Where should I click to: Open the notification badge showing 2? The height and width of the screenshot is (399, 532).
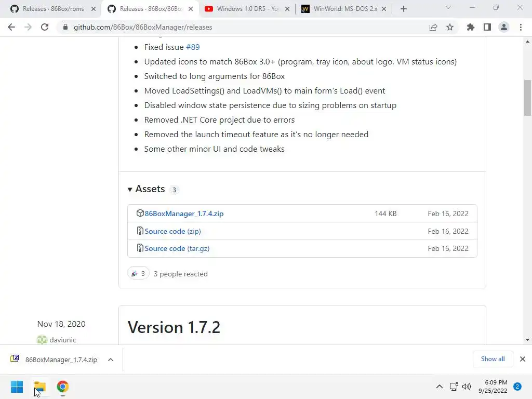(517, 387)
